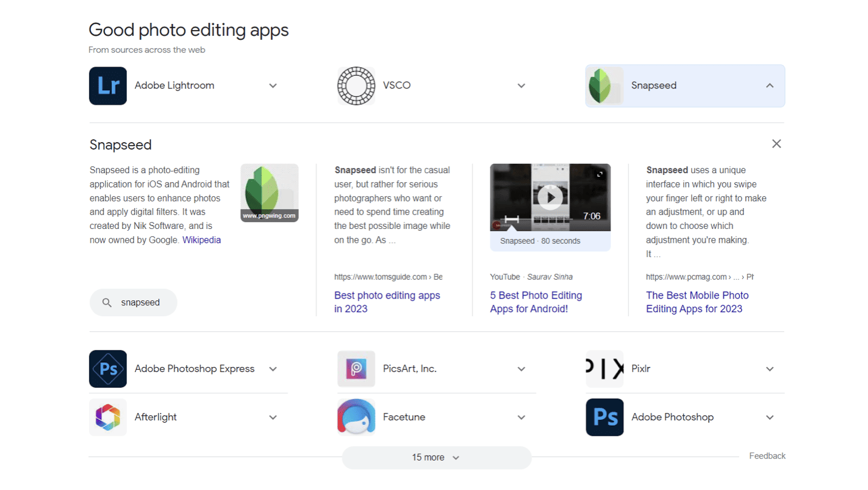Select the PicsArt, Inc. label
This screenshot has width=868, height=490.
point(410,369)
